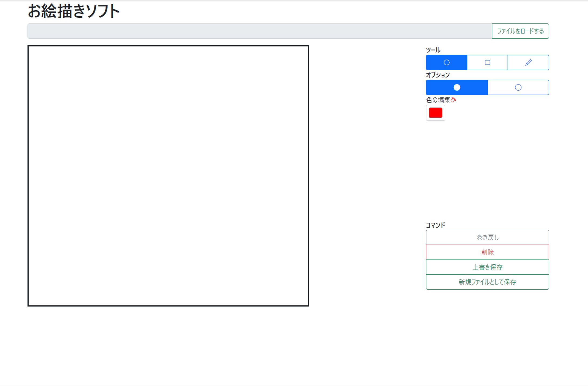
Task: Click inside the white drawing canvas
Action: (x=168, y=176)
